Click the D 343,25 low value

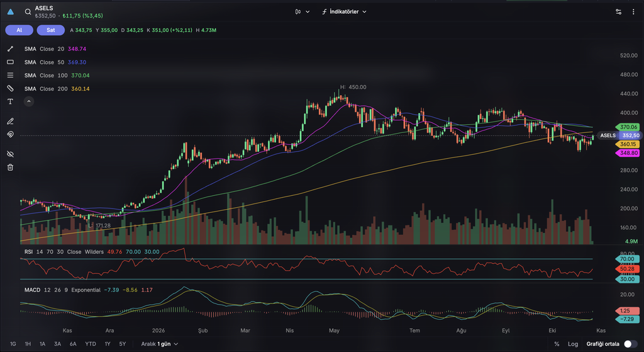[x=132, y=30]
